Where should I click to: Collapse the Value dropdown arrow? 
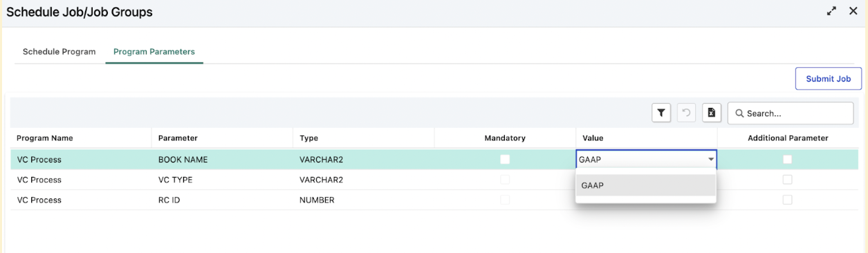[x=710, y=160]
